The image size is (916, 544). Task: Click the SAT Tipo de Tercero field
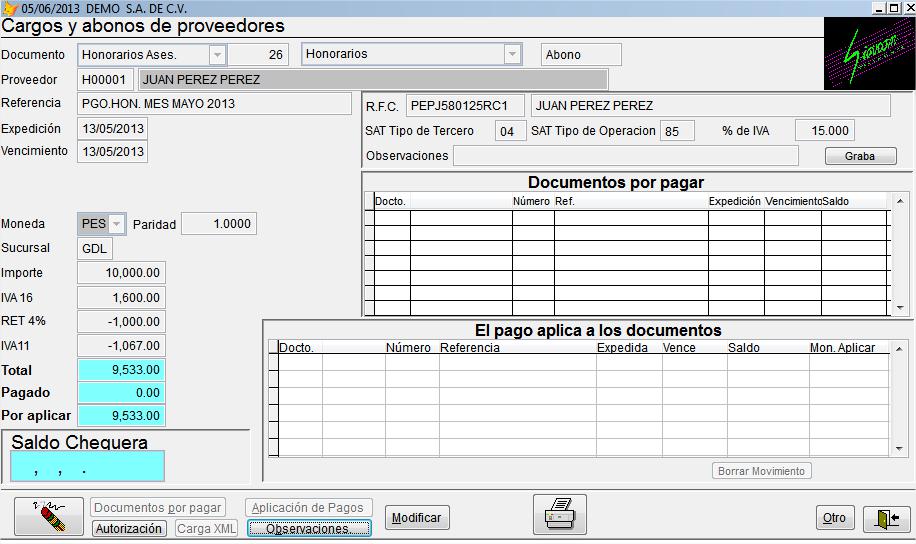pyautogui.click(x=510, y=131)
